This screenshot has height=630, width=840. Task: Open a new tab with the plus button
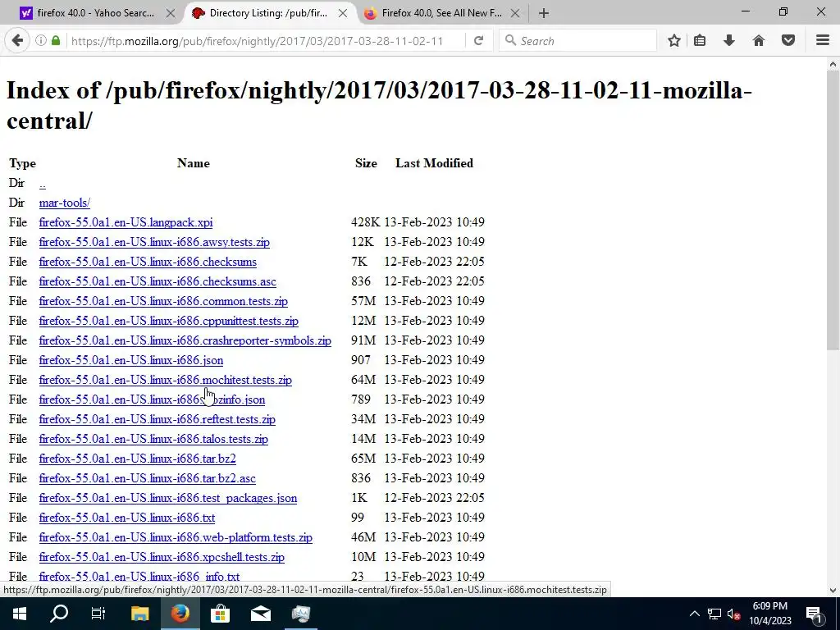544,13
